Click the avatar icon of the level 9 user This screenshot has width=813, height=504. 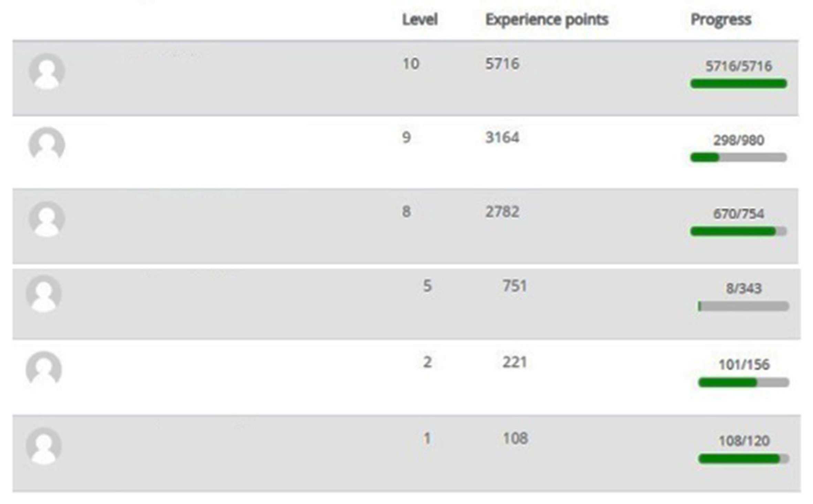(47, 145)
